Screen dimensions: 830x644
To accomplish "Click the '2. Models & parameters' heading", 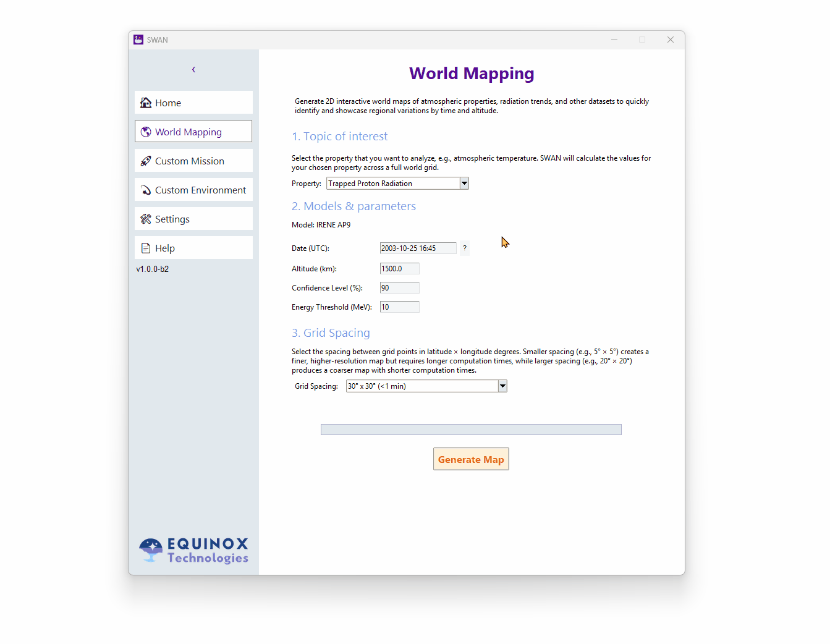I will point(354,206).
